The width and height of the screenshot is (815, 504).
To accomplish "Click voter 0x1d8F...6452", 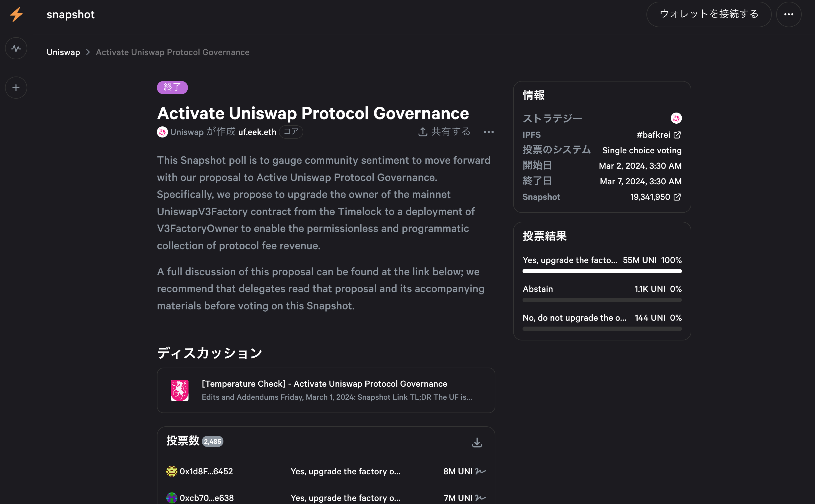I will coord(206,471).
